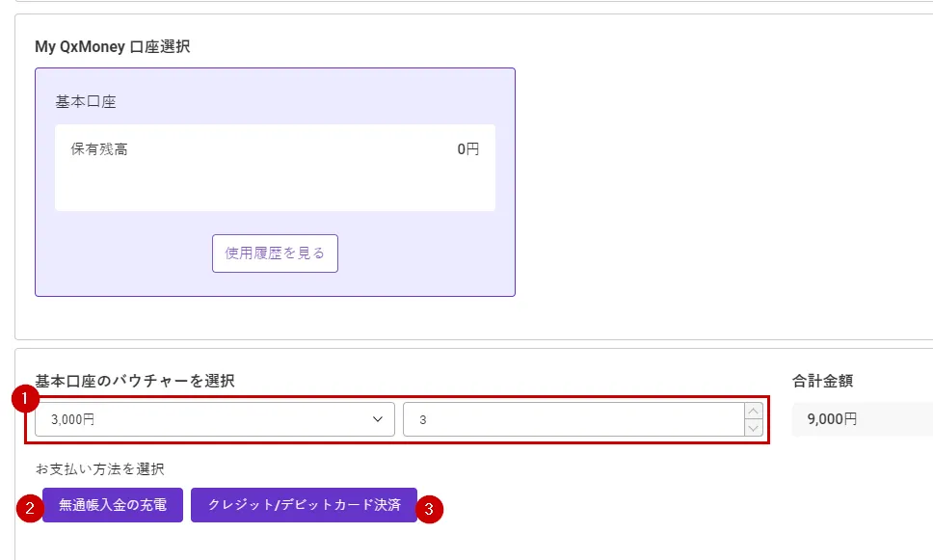Click the 合計金額 label

click(x=822, y=381)
